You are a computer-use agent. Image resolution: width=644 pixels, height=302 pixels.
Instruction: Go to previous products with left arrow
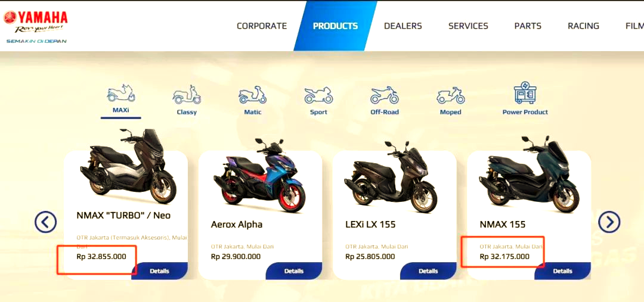tap(45, 222)
